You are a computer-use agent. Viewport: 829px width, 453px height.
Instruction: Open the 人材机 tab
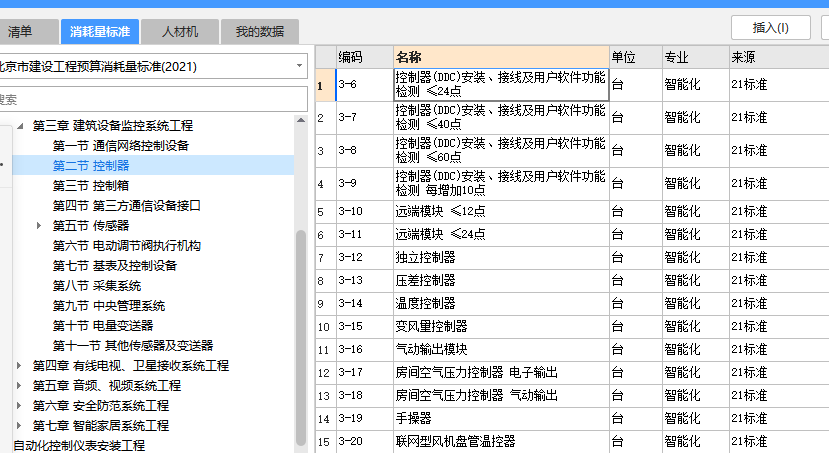(180, 32)
